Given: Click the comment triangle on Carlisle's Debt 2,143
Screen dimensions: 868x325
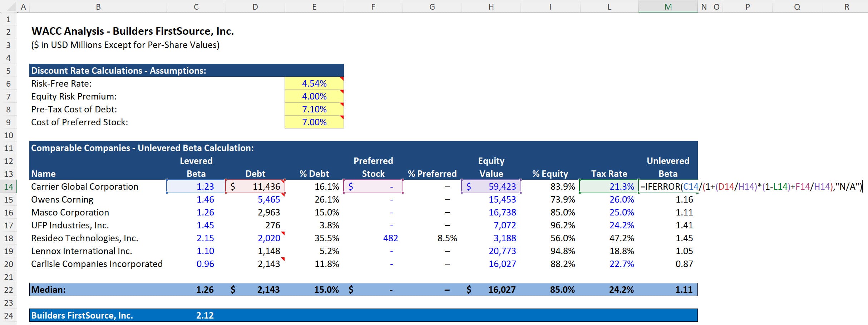Looking at the screenshot, I should tap(282, 259).
